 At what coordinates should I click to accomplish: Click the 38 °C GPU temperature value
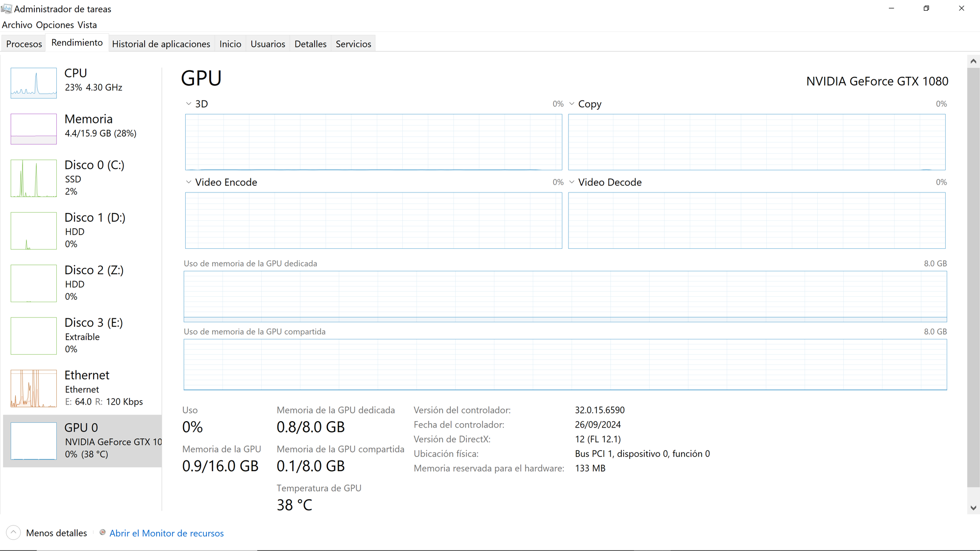[x=294, y=505]
